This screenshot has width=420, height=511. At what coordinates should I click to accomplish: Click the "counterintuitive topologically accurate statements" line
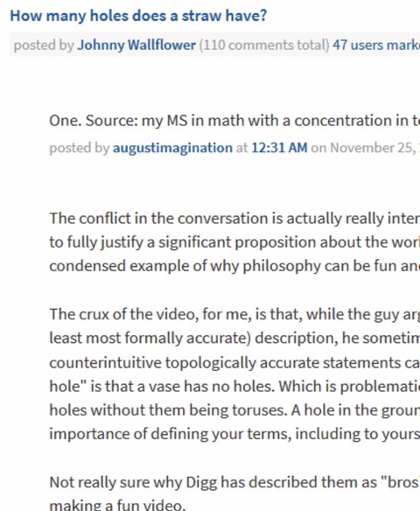click(x=234, y=363)
